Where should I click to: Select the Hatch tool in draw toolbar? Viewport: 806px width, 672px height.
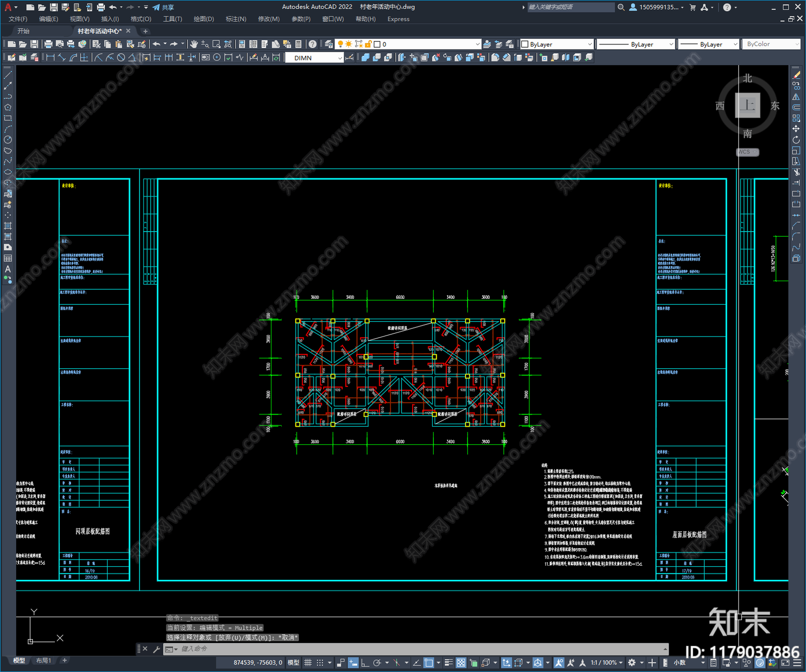[x=8, y=226]
